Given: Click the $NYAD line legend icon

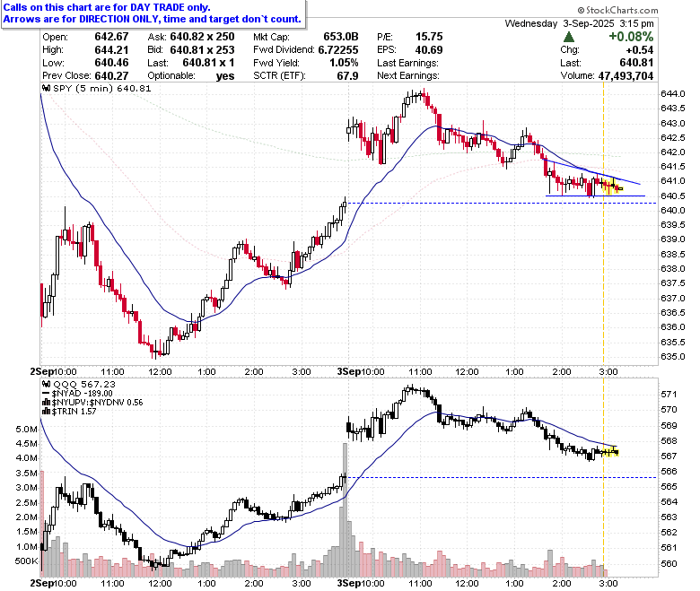Looking at the screenshot, I should 47,394.
